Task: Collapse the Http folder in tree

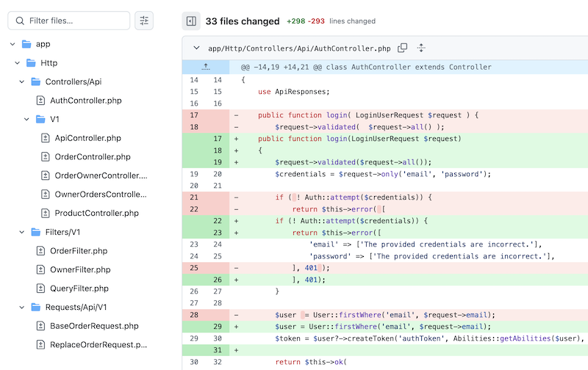Action: coord(18,63)
